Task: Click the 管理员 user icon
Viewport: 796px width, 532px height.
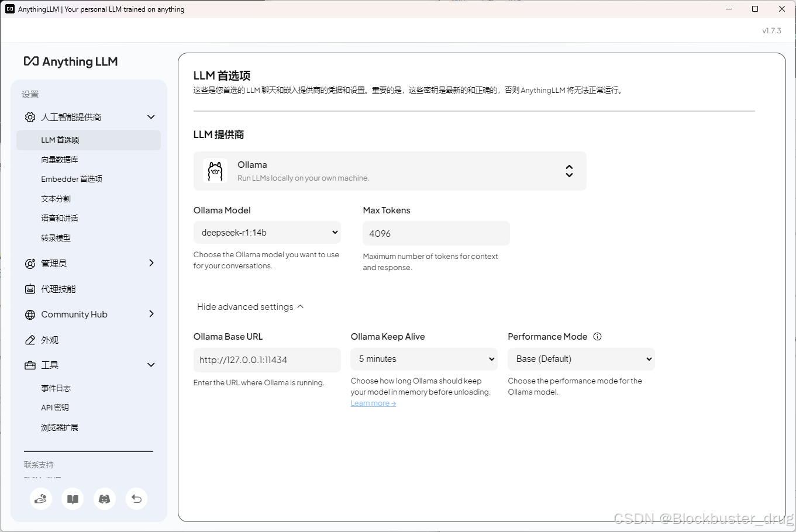Action: pos(30,263)
